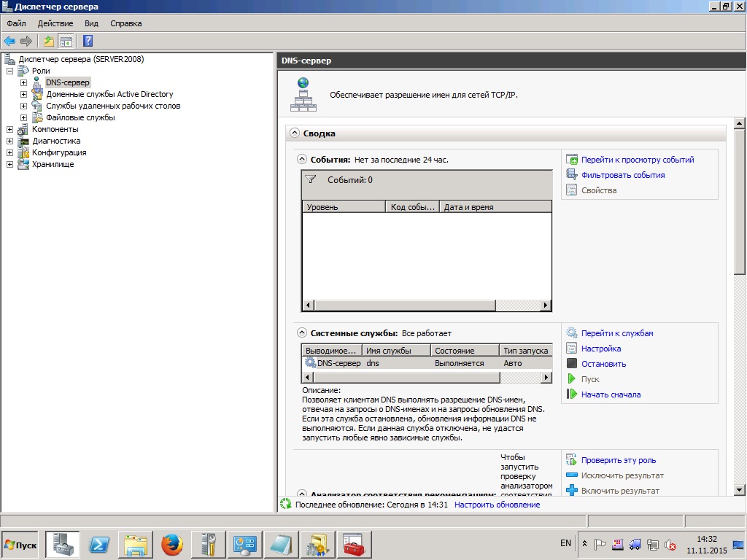This screenshot has height=560, width=747.
Task: Click the Forward arrow toolbar icon
Action: click(26, 41)
